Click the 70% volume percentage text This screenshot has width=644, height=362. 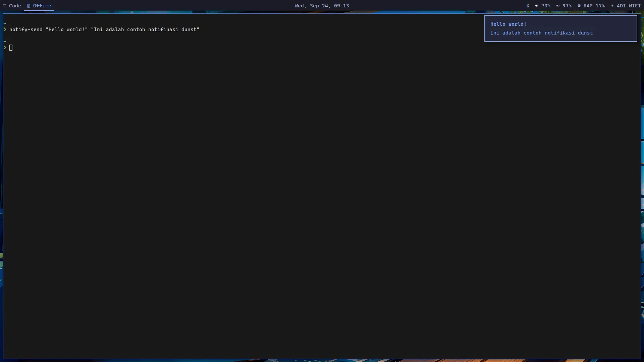coord(546,6)
